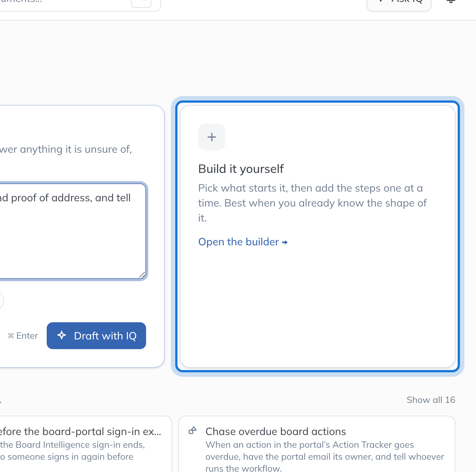
Task: Click the Build it yourself card description
Action: point(313,203)
